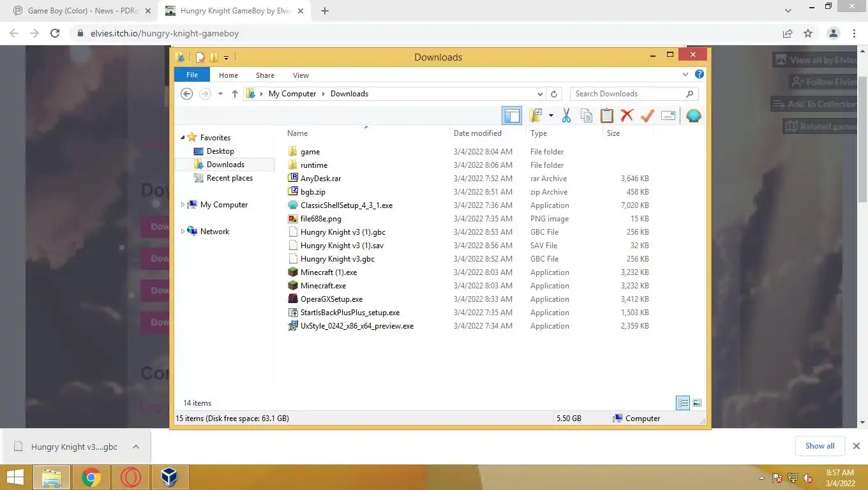This screenshot has height=490, width=868.
Task: Open the File menu tab
Action: [191, 75]
